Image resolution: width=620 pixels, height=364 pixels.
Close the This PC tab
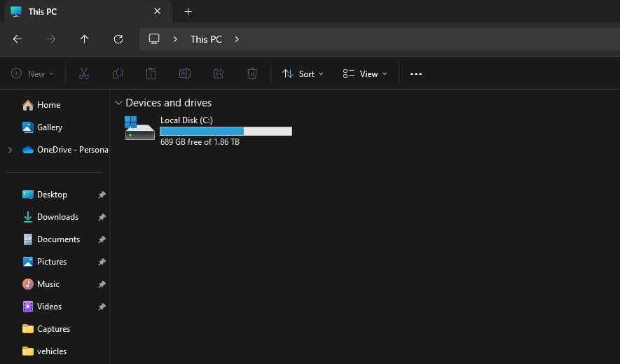pos(158,11)
